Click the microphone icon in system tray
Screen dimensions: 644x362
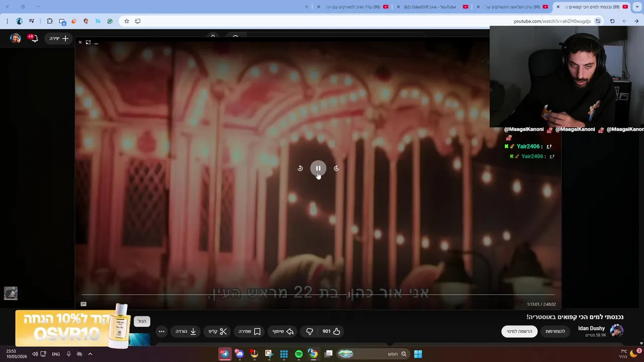[x=68, y=354]
